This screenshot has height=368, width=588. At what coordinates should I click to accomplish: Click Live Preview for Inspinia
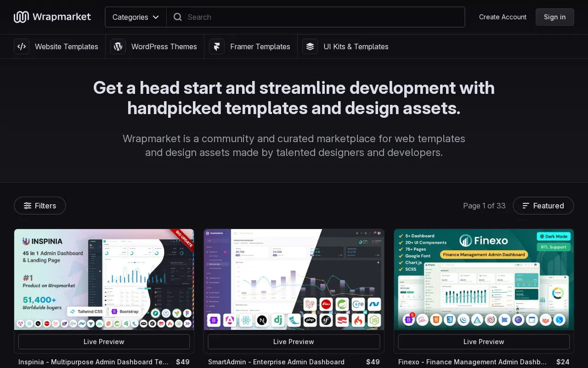pos(104,342)
